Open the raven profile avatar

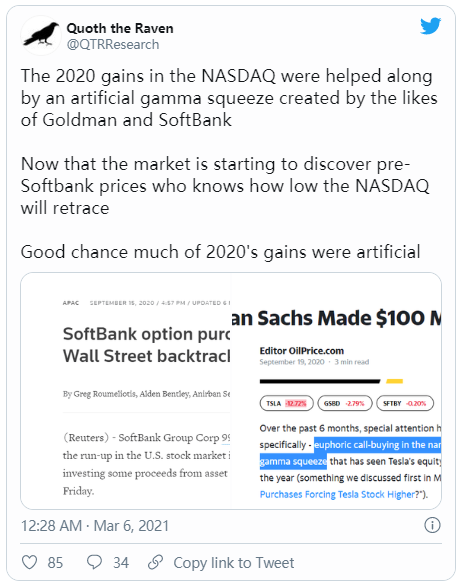[x=41, y=36]
